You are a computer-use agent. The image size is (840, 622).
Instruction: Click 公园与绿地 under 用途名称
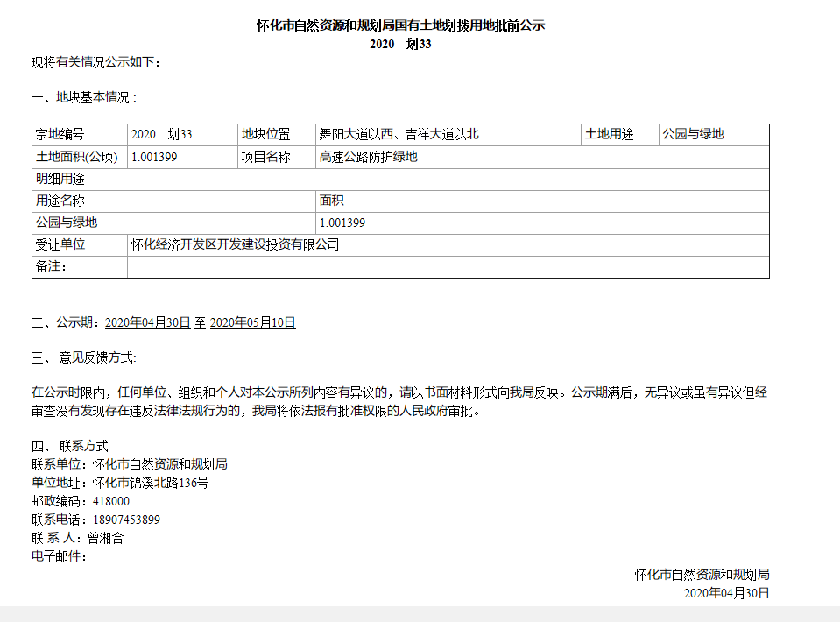click(x=174, y=223)
